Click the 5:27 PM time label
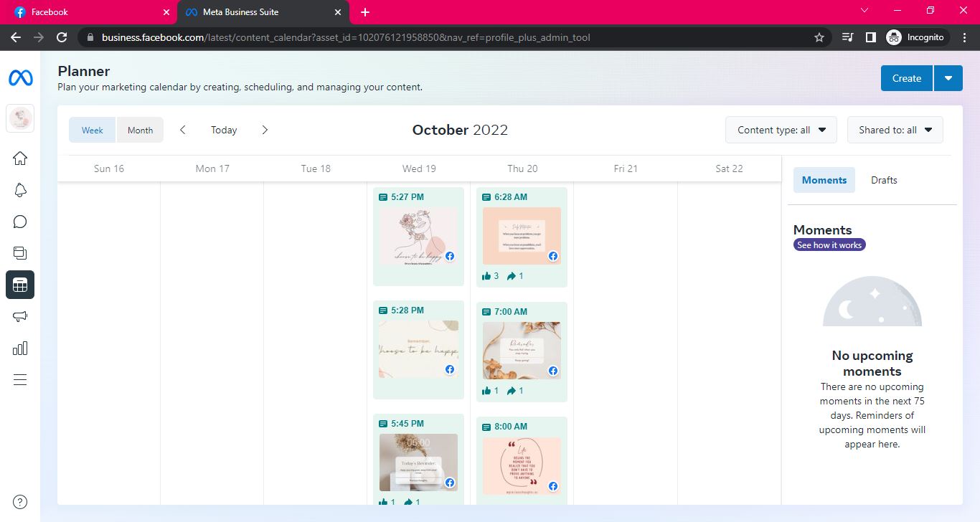The height and width of the screenshot is (522, 980). point(407,197)
